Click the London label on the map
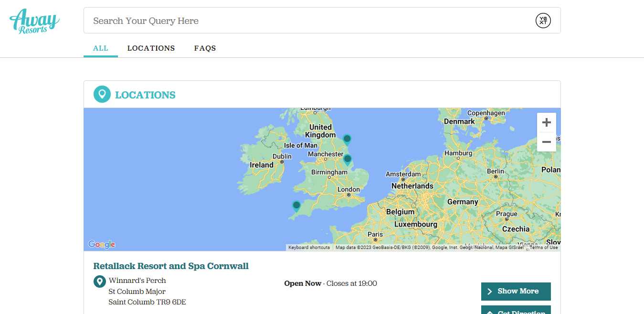This screenshot has width=644, height=314. tap(348, 190)
